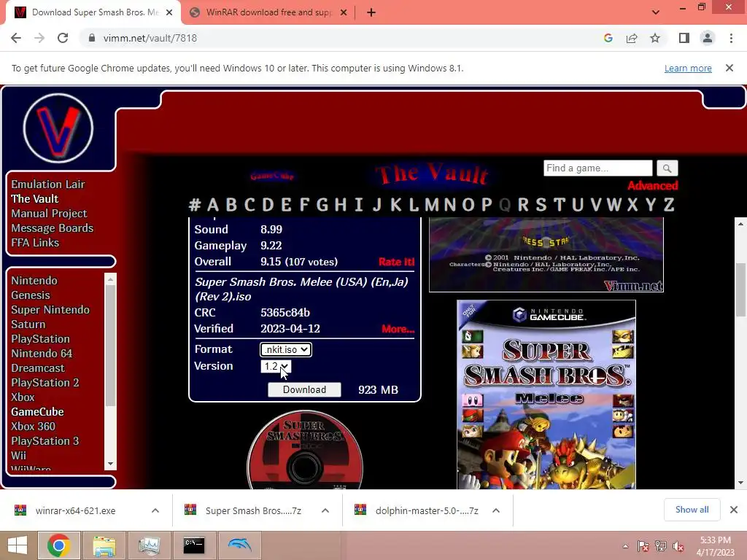Click the Super Smash Bros box art
This screenshot has height=560, width=747.
546,394
